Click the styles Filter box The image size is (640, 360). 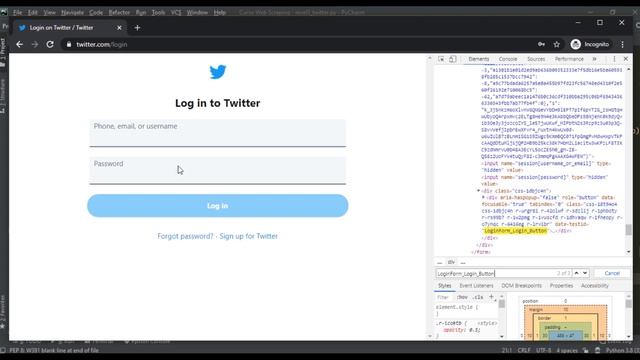tap(445, 297)
